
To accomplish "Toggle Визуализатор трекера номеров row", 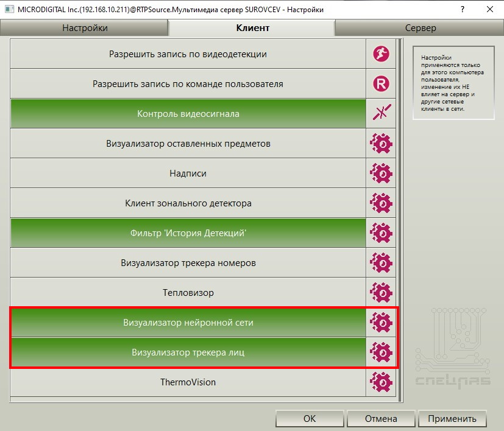I will pos(188,263).
